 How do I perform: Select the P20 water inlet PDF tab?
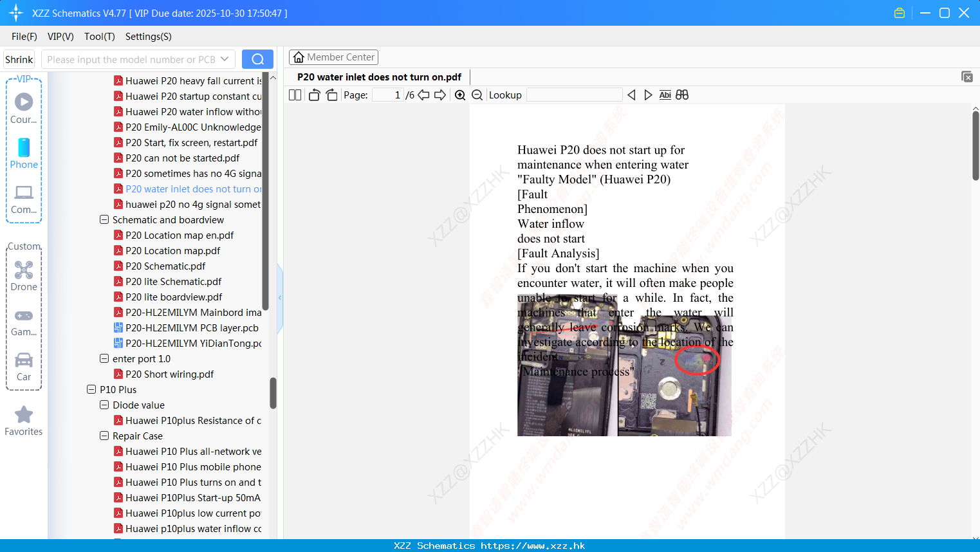pyautogui.click(x=379, y=77)
